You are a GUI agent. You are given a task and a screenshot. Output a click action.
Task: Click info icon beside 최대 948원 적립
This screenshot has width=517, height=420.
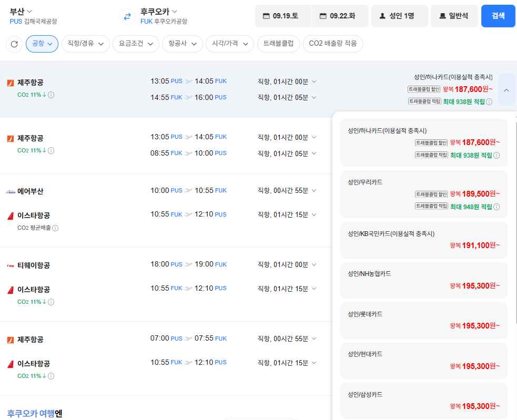tap(496, 207)
